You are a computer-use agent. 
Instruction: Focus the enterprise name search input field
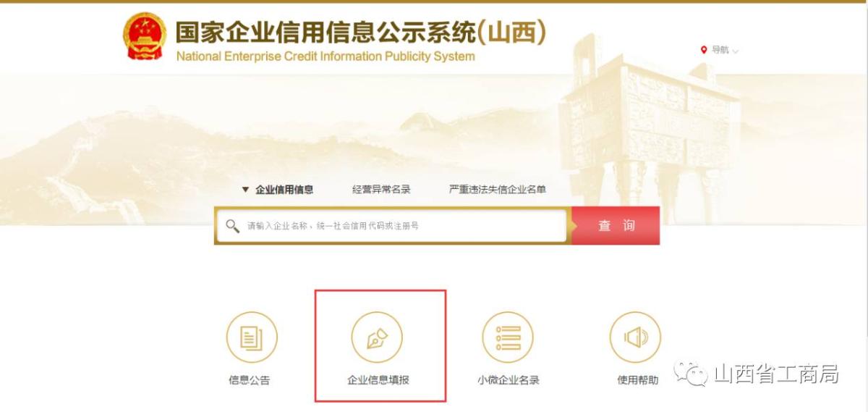391,226
